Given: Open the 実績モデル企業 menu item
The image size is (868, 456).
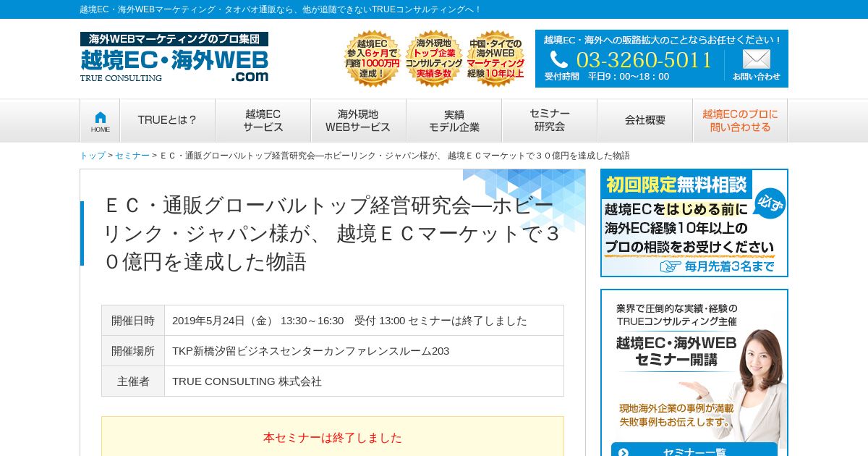Looking at the screenshot, I should (x=454, y=120).
